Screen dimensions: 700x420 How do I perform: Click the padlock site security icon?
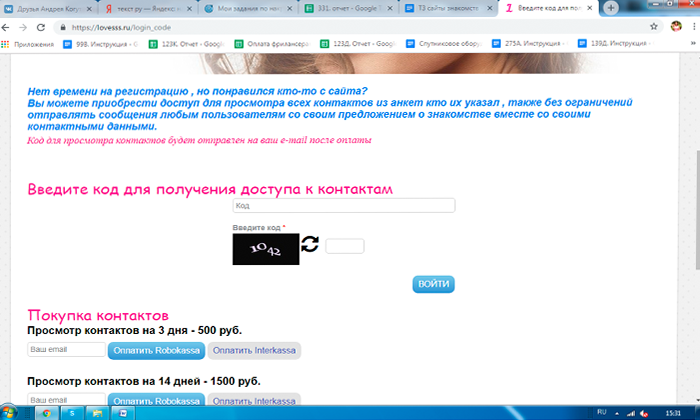click(63, 28)
